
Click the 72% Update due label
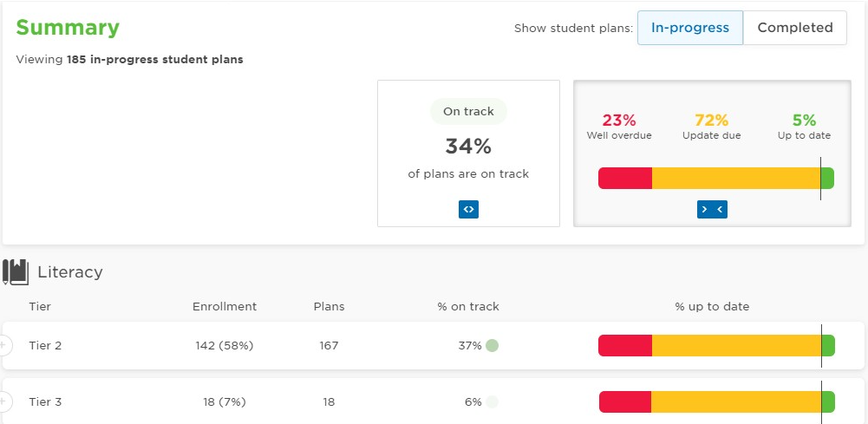click(711, 127)
